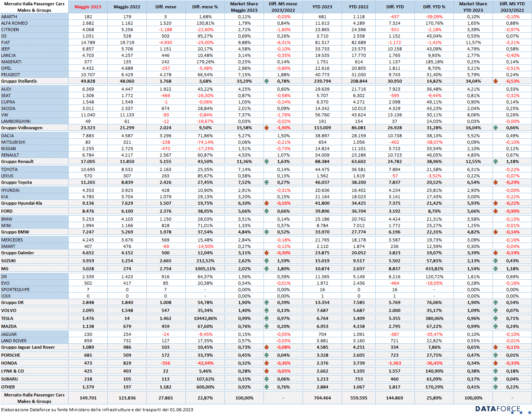Viewport: 532px width, 415px height.
Task: Select the LAMBORGHINI row label
Action: tap(16, 121)
